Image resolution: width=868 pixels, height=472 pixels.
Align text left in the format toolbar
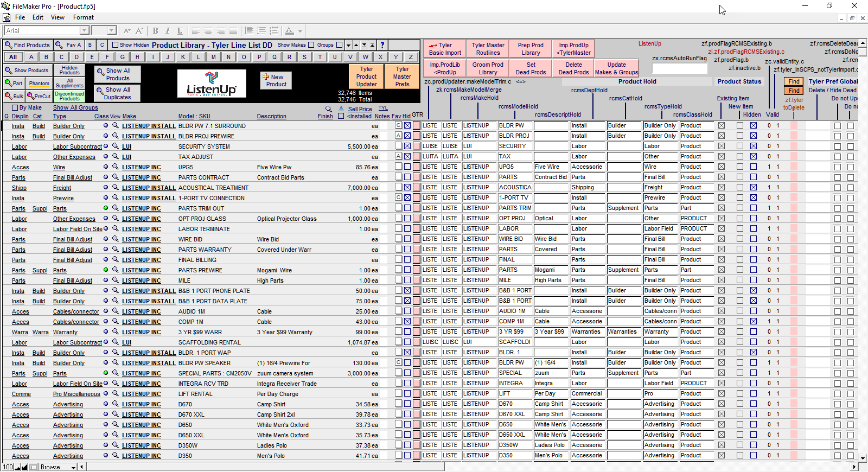[x=196, y=31]
